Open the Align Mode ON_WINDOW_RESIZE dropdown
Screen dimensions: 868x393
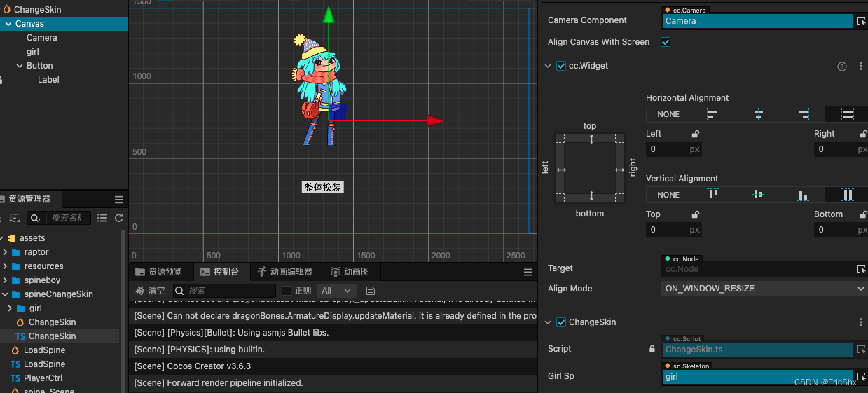point(764,289)
